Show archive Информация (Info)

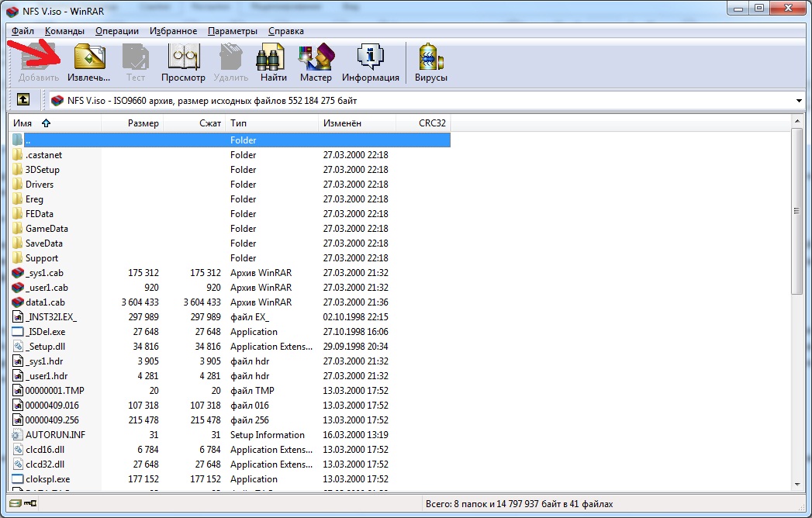(370, 57)
